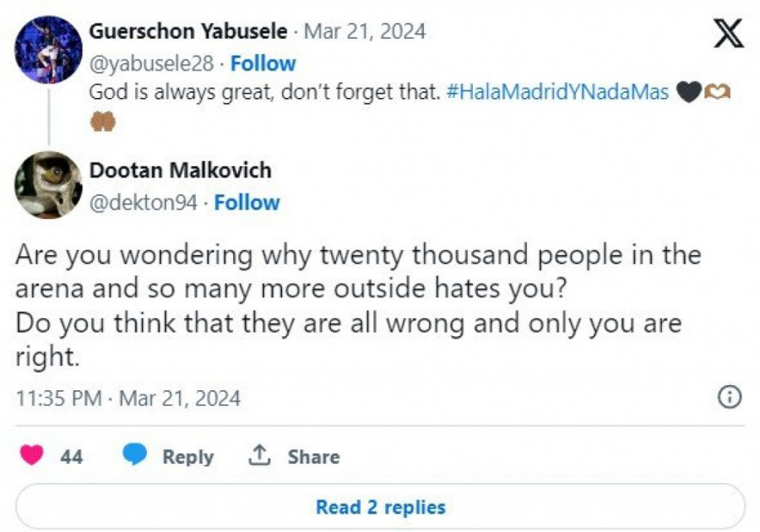Open Dootan Malkovich display name link

181,171
